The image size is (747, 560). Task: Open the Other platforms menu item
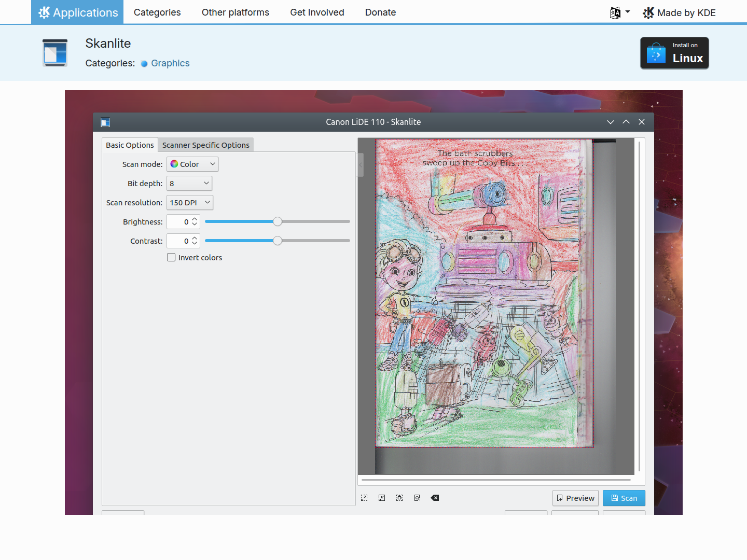(x=236, y=12)
